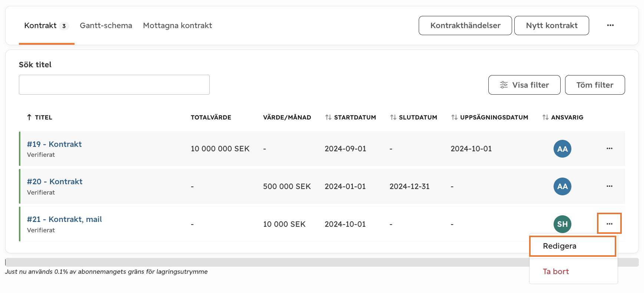This screenshot has height=293, width=644.
Task: Click the 500 000 SEK monthly value
Action: point(287,186)
